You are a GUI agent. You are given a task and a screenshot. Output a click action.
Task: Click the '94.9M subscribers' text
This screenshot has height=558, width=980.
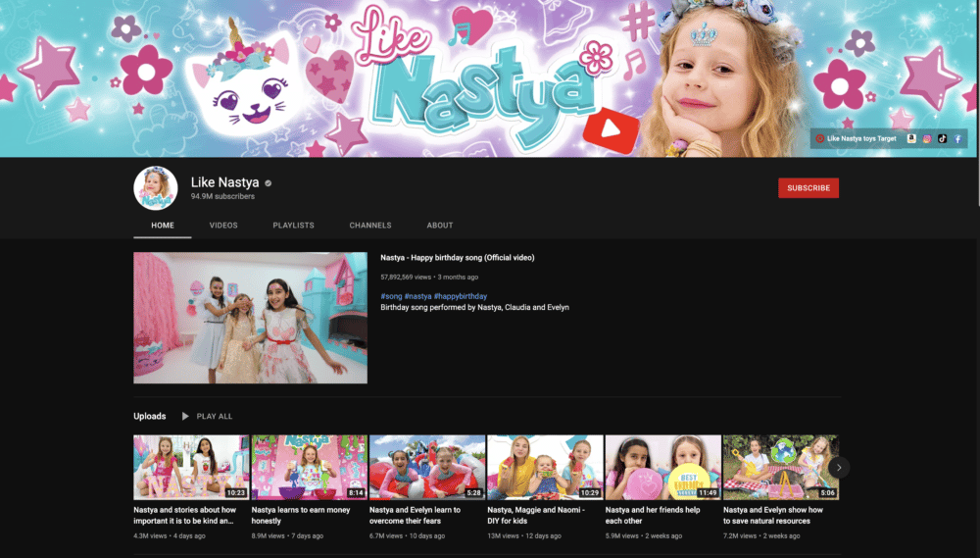(x=222, y=196)
